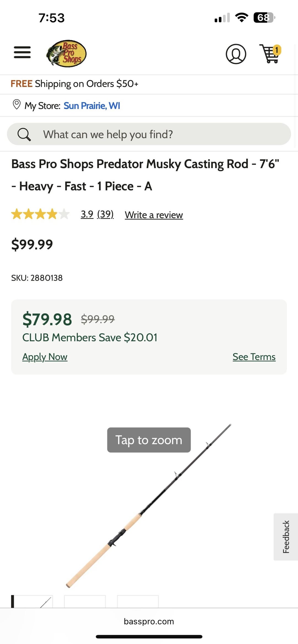Click Apply Now for CLUB membership
Image resolution: width=298 pixels, height=644 pixels.
pos(45,357)
